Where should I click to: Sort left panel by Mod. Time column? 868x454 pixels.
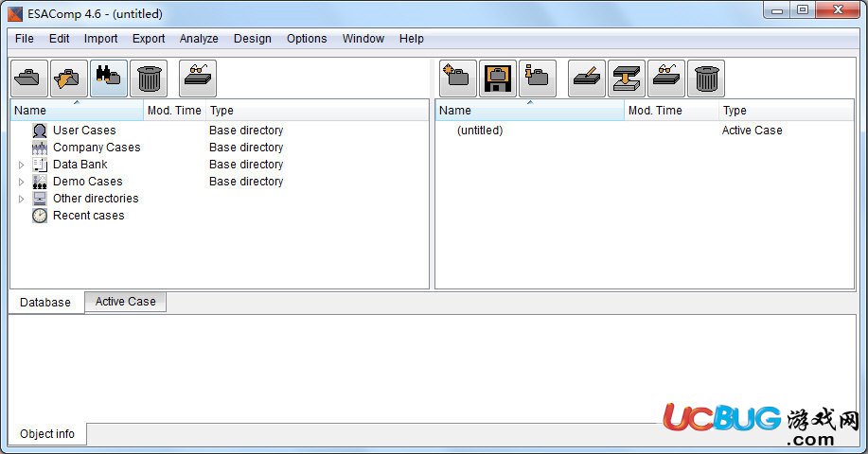point(174,111)
